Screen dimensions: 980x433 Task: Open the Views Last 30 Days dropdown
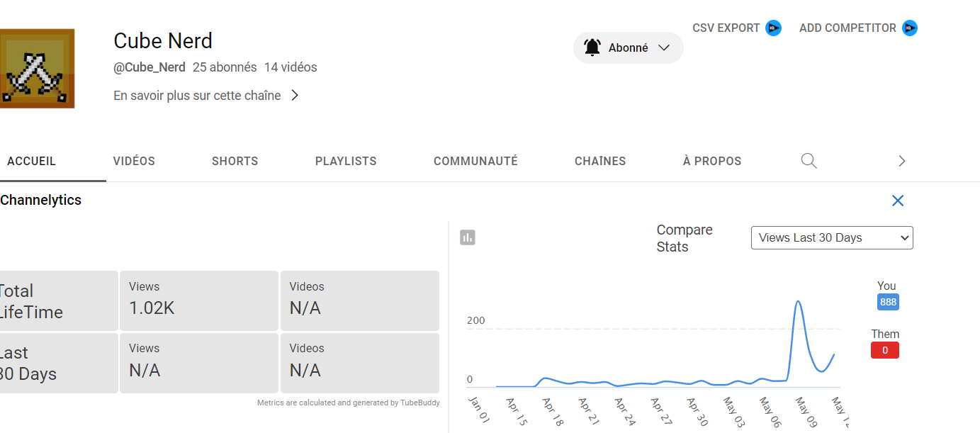(832, 237)
